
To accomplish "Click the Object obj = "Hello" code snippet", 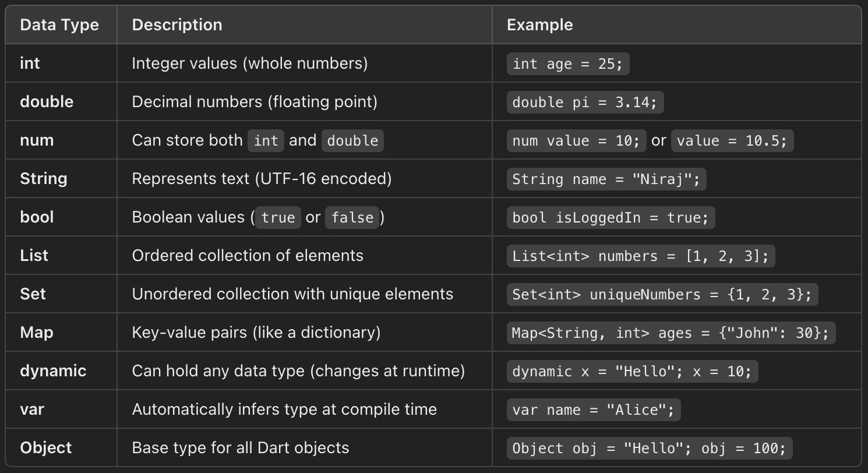I will coord(649,448).
